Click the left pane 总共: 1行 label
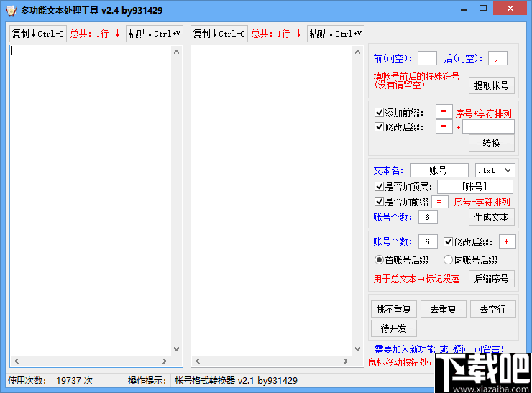Viewport: 532px width, 393px height. (95, 34)
